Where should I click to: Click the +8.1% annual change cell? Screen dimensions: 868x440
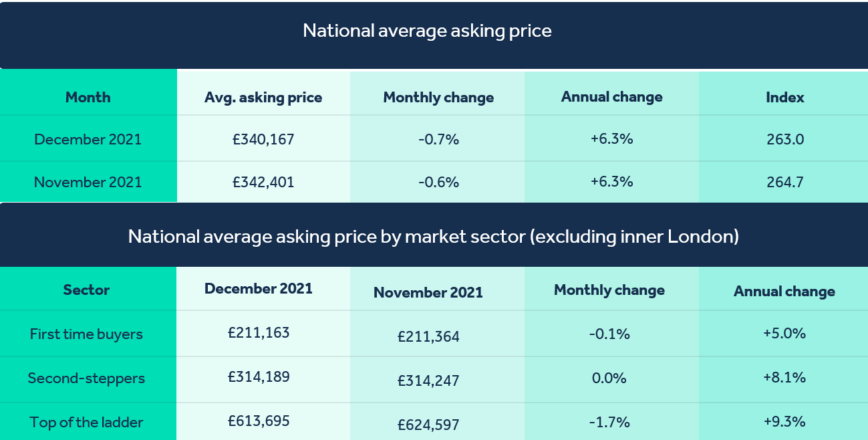point(784,378)
